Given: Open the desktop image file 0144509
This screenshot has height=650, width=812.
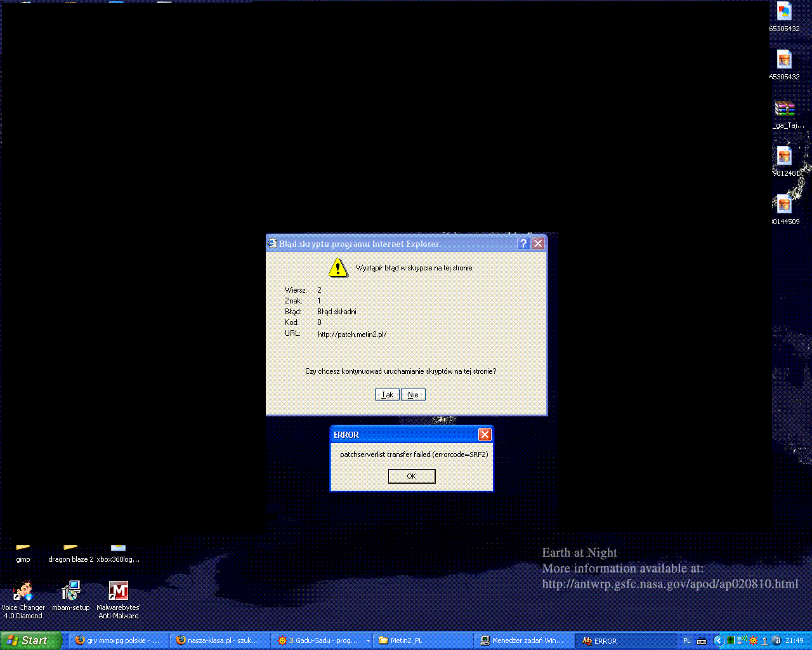Looking at the screenshot, I should pyautogui.click(x=785, y=209).
